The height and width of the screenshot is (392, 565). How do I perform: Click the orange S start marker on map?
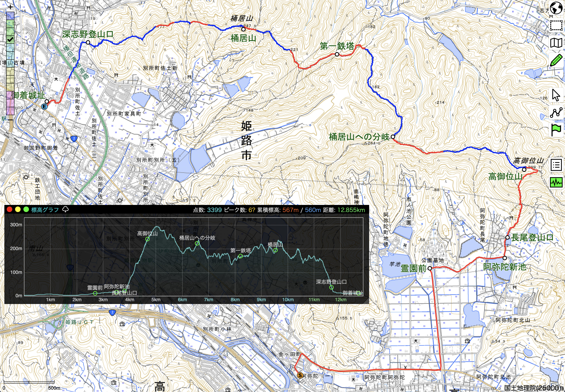click(300, 375)
